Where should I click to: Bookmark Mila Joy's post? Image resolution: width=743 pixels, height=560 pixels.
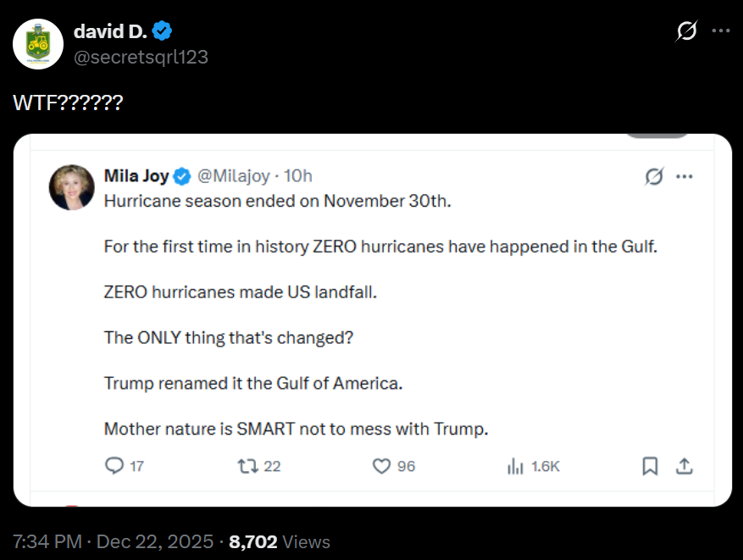click(650, 466)
